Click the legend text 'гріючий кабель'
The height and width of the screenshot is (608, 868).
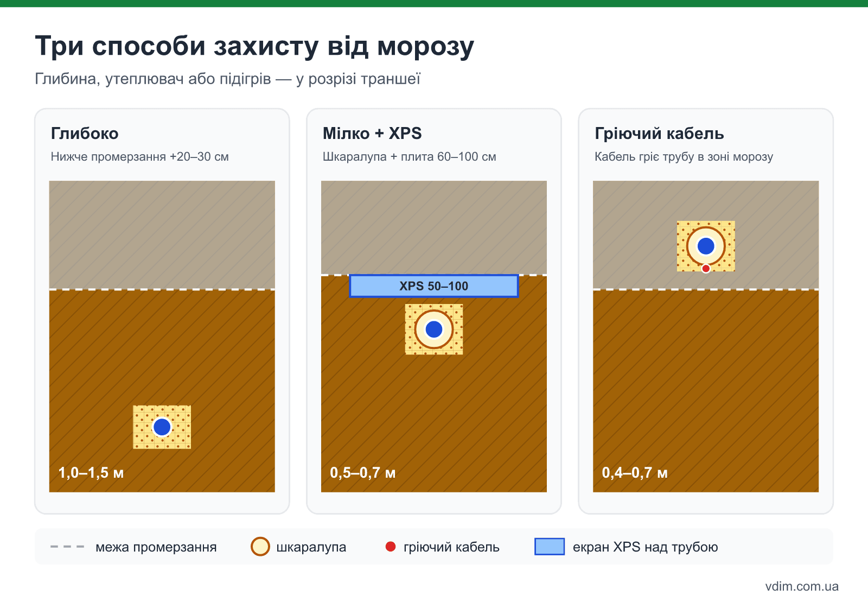[451, 547]
